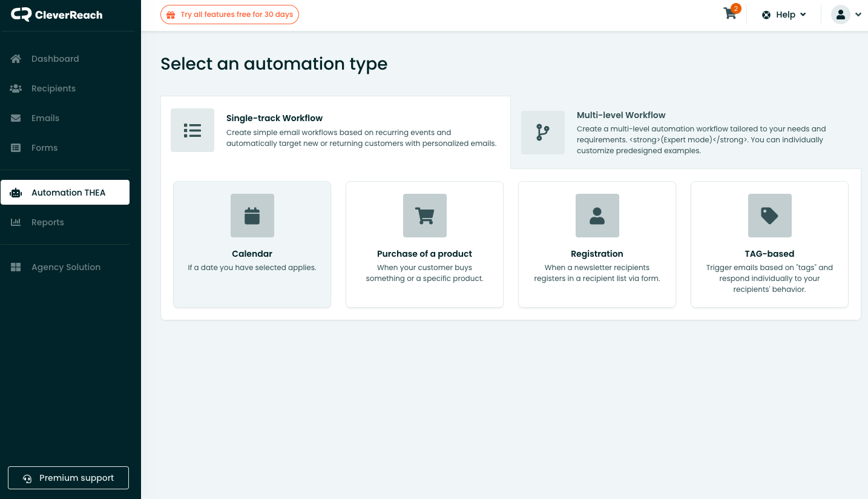
Task: Click Try all features free button
Action: coord(229,15)
